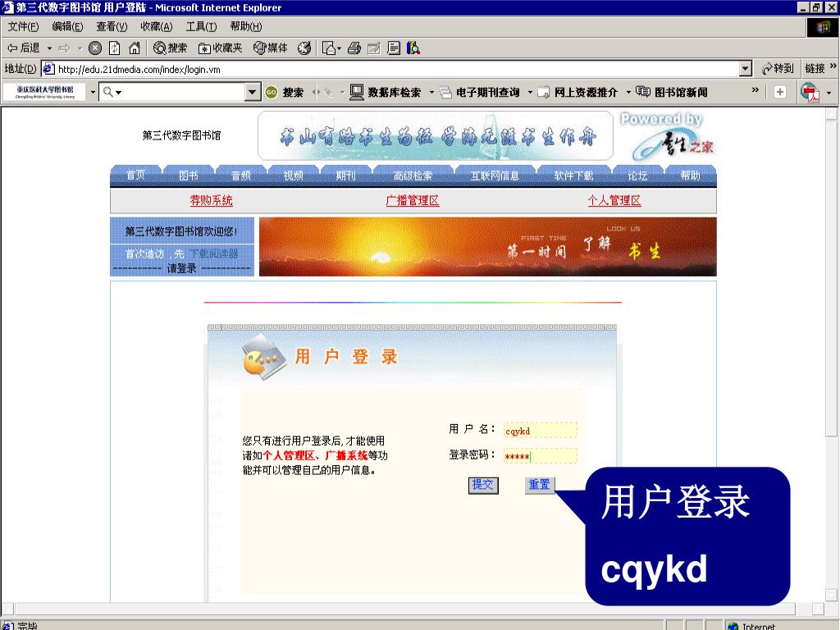Image resolution: width=840 pixels, height=630 pixels.
Task: Click the Refresh page icon
Action: (115, 48)
